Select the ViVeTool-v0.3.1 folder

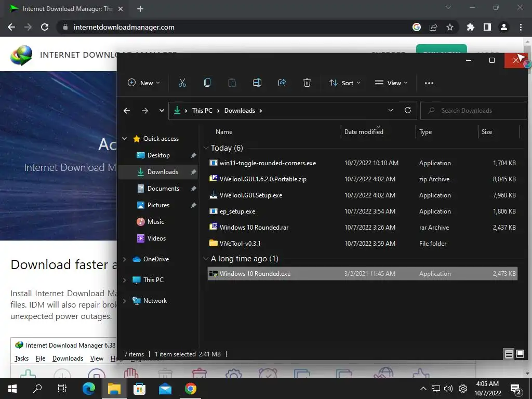[362, 244]
